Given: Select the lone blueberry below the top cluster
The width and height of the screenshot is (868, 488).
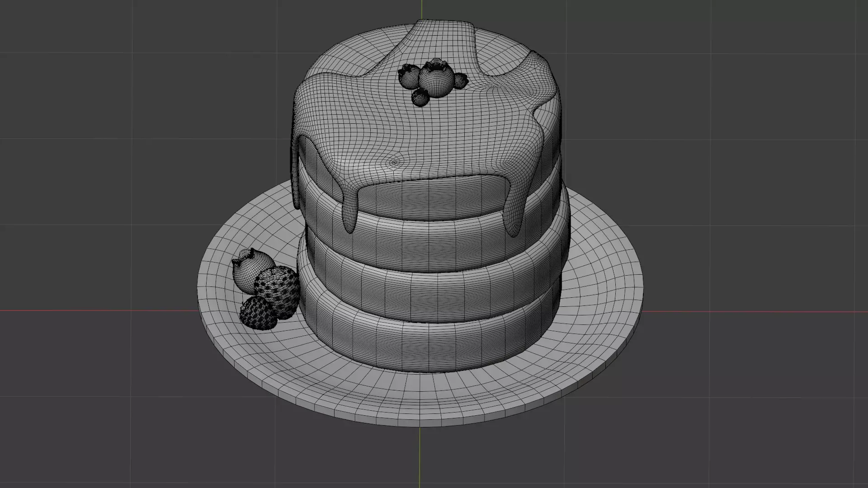Looking at the screenshot, I should (x=420, y=97).
